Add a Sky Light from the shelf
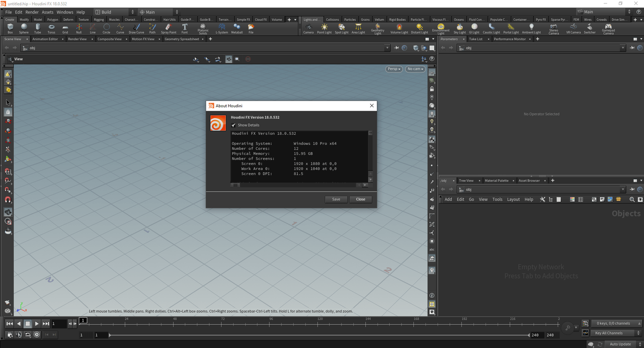 (459, 28)
